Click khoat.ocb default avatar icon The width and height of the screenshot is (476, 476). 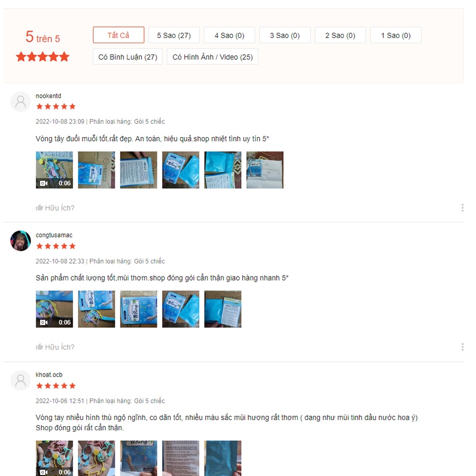pos(21,380)
